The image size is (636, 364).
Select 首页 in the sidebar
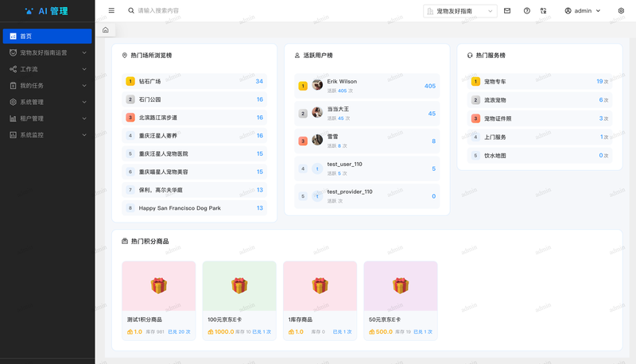click(x=48, y=36)
